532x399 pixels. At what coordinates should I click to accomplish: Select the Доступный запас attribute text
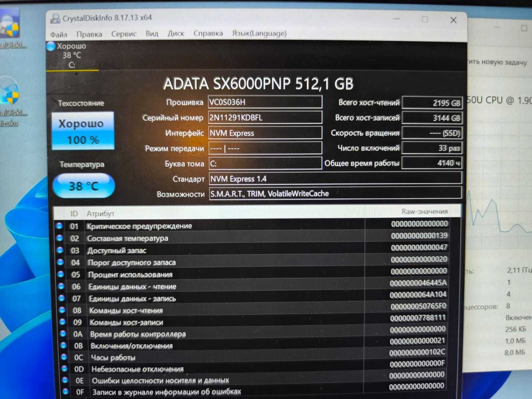[117, 250]
